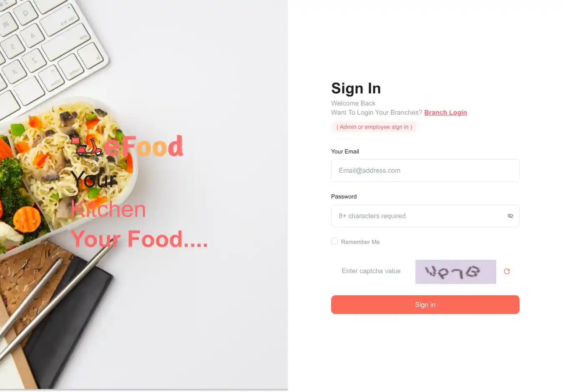Image resolution: width=563 pixels, height=392 pixels.
Task: Click the eFood brand text logo
Action: 143,146
